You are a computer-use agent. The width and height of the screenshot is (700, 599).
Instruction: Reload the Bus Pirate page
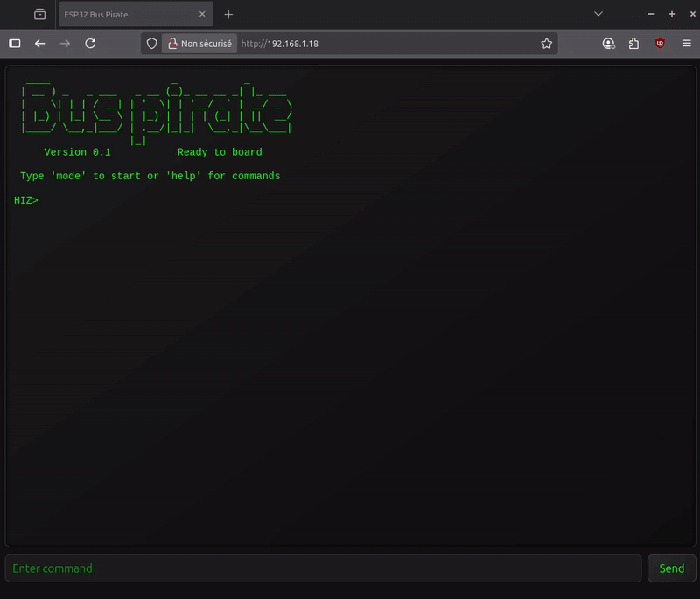[90, 44]
